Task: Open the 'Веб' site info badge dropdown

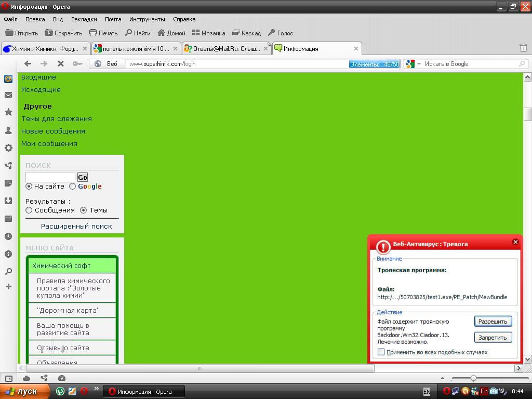Action: [x=107, y=64]
